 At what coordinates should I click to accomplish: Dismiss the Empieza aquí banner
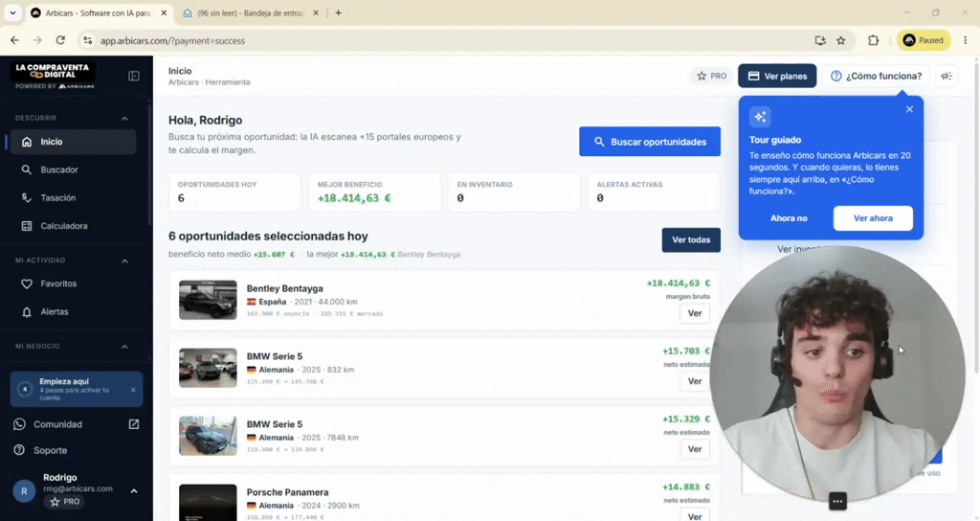[133, 390]
